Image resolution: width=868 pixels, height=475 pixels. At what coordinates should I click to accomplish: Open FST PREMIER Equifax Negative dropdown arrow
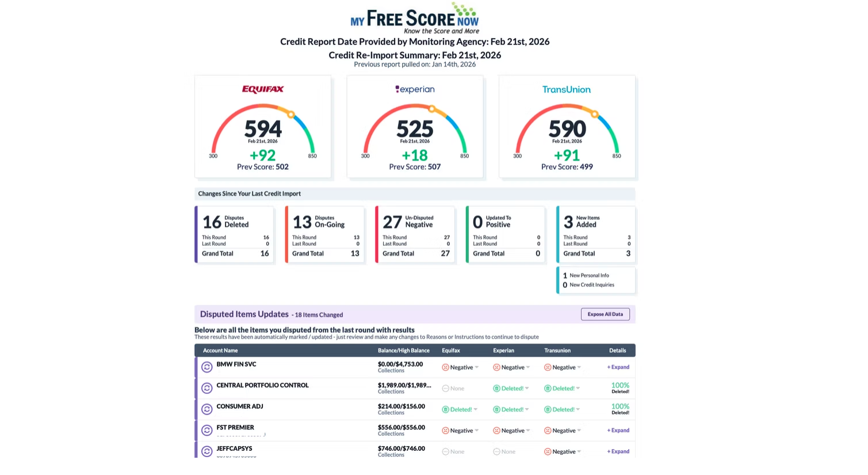tap(477, 431)
